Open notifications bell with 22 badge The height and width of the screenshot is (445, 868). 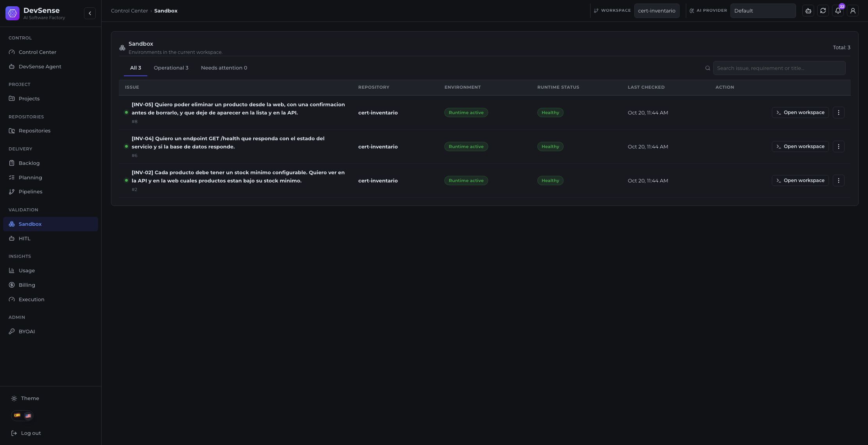point(838,11)
